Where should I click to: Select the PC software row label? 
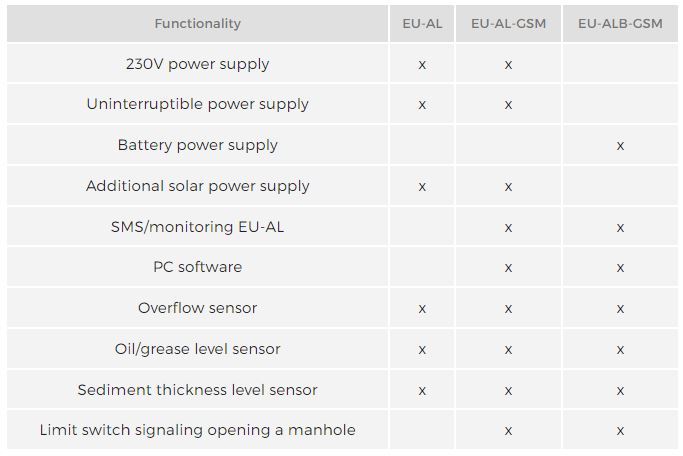[198, 267]
